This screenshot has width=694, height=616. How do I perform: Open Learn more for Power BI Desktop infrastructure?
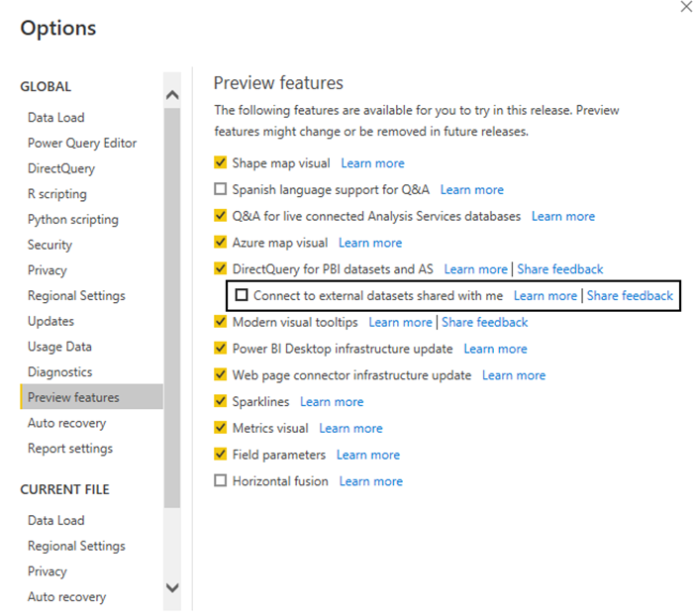495,349
